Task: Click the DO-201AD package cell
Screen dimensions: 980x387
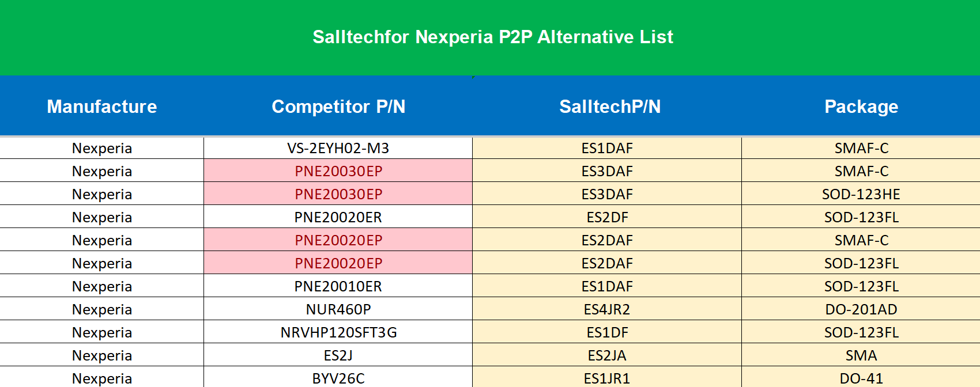Action: (x=861, y=309)
